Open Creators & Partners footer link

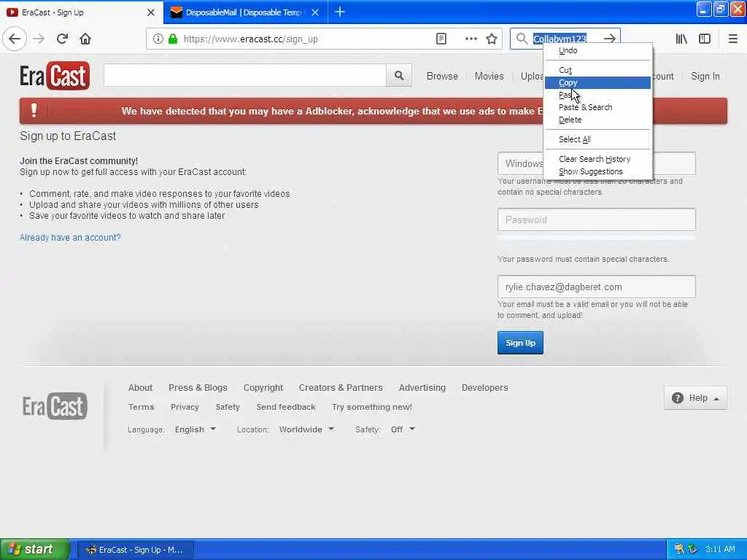(341, 388)
